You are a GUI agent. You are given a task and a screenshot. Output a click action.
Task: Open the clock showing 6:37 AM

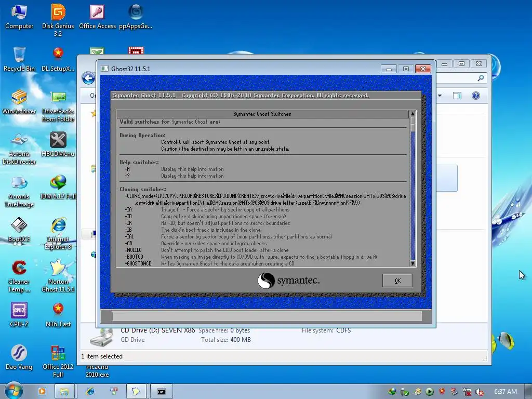(x=505, y=392)
